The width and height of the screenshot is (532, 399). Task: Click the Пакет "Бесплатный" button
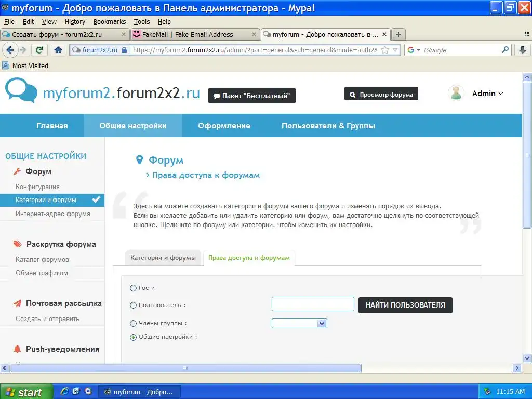(x=252, y=96)
